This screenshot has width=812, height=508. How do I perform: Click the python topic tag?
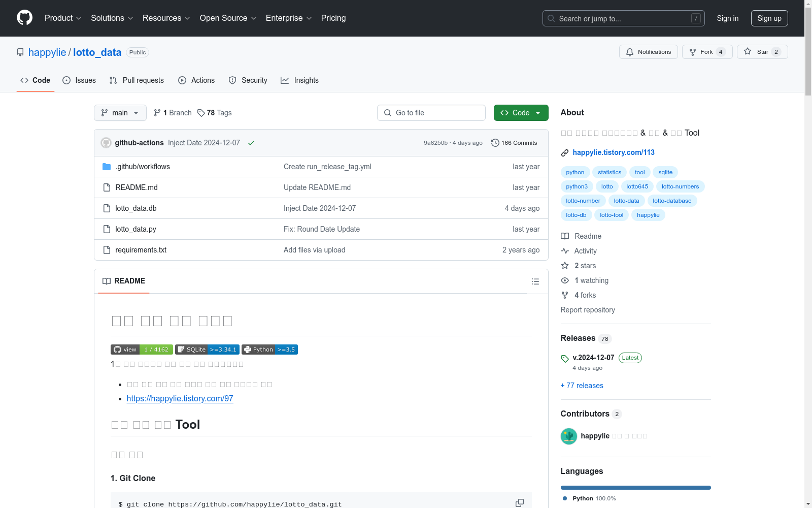pos(575,172)
